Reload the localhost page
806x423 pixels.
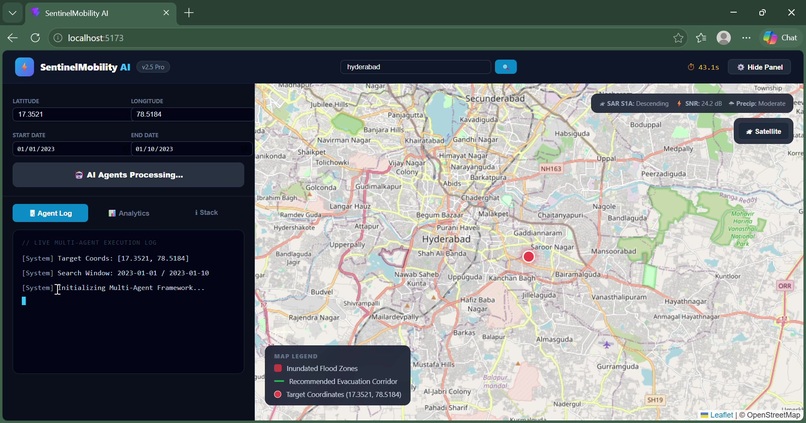pyautogui.click(x=35, y=38)
